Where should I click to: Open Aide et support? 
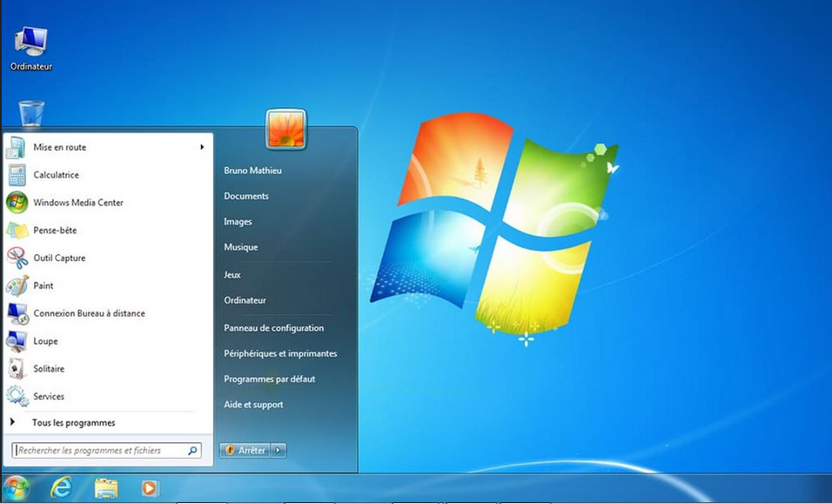coord(253,404)
